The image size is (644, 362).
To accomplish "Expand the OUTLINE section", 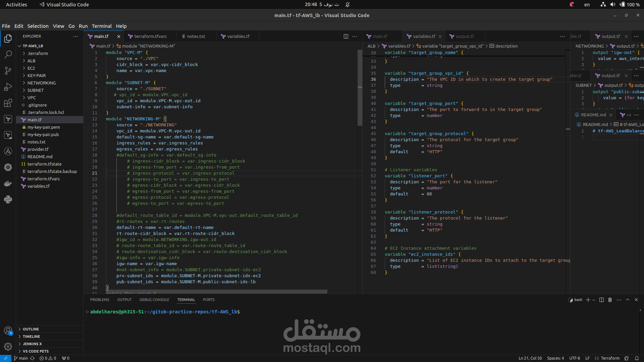I will (31, 329).
